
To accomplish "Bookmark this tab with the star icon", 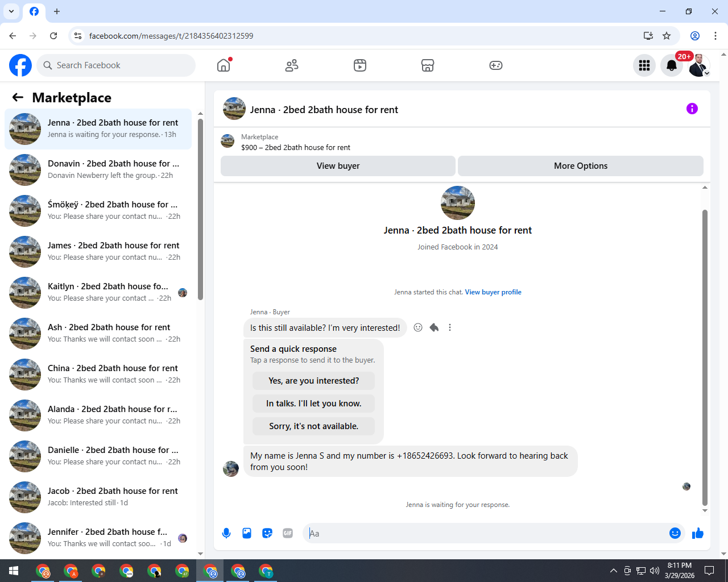I will coord(667,36).
